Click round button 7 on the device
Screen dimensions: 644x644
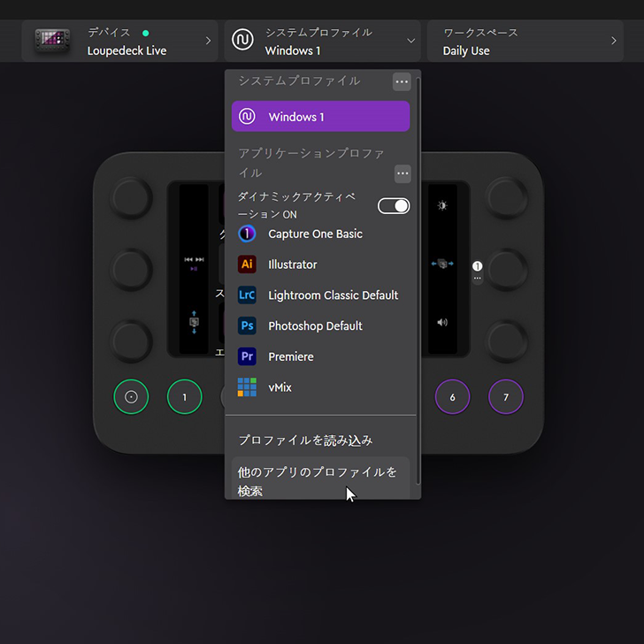[506, 396]
